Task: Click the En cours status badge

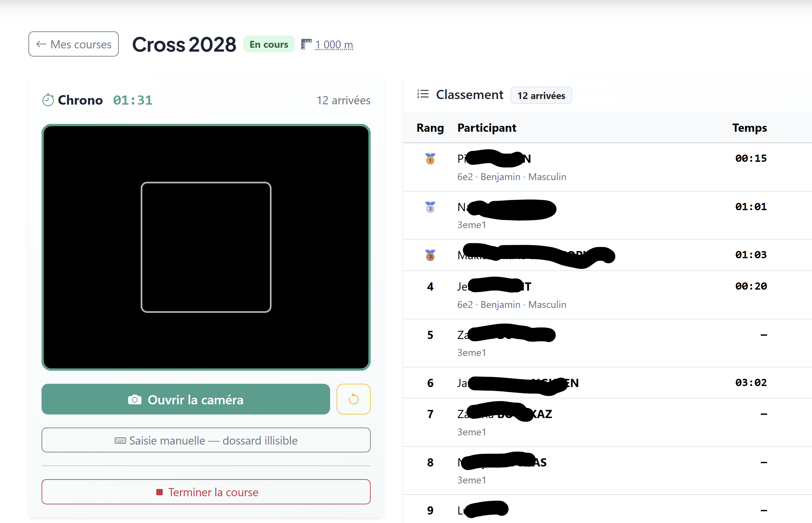Action: pos(269,44)
